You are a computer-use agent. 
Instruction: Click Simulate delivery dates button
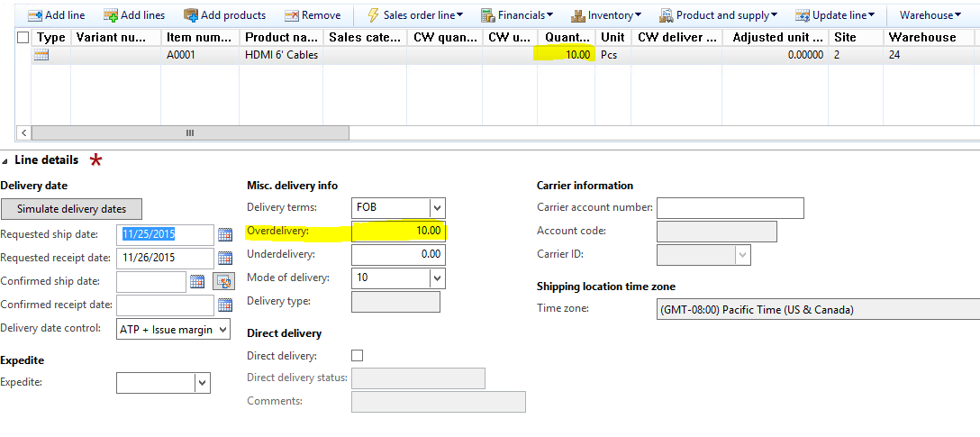(71, 209)
